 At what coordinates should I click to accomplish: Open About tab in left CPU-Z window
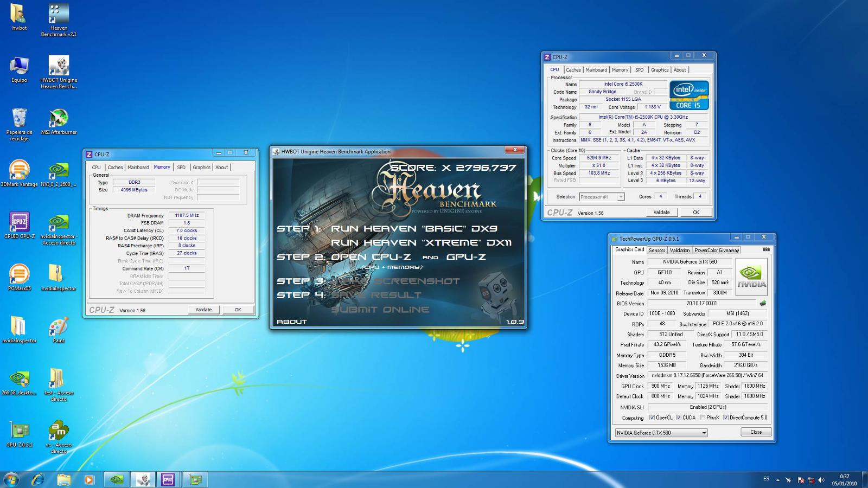pos(222,168)
